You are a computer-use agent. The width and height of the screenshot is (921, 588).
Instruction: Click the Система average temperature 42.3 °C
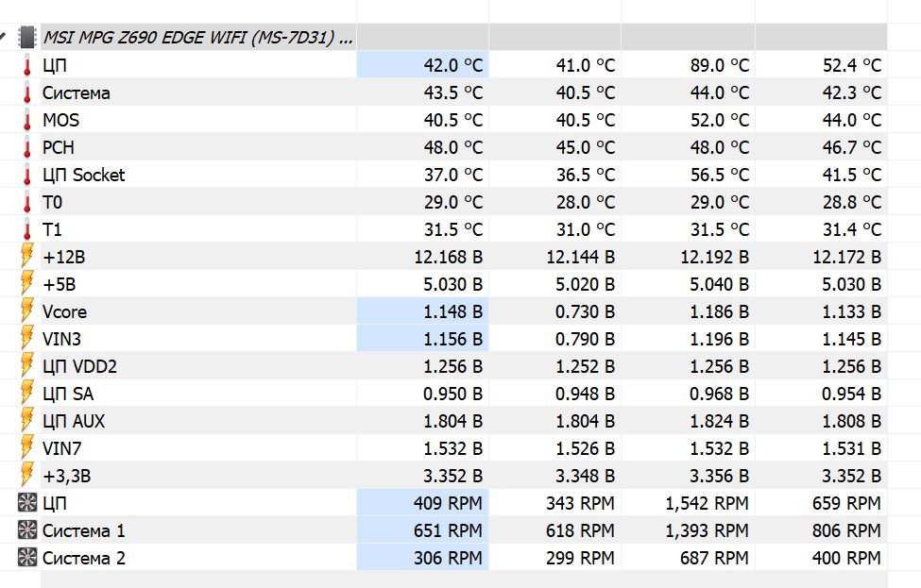[851, 92]
